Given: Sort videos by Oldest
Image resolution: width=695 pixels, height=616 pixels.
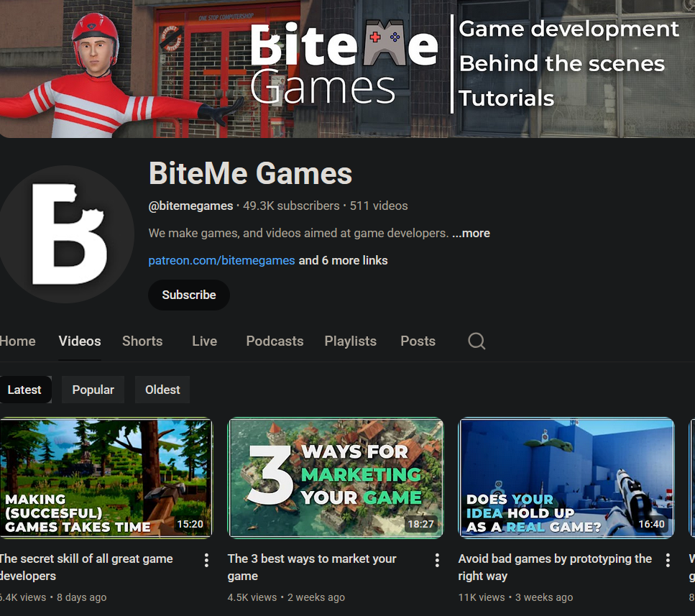Looking at the screenshot, I should point(162,390).
